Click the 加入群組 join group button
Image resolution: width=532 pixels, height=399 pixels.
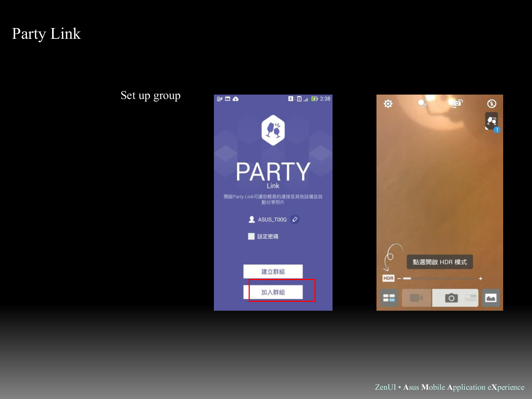click(273, 292)
